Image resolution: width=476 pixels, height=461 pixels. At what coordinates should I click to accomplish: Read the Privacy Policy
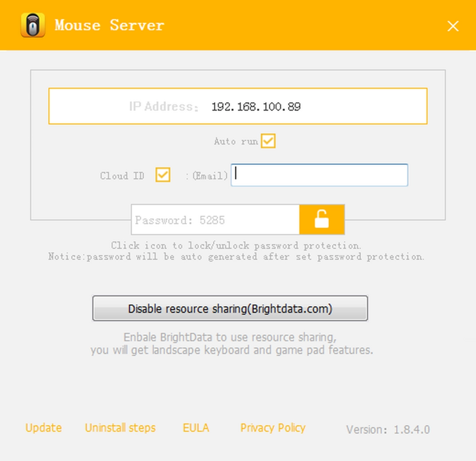(272, 428)
